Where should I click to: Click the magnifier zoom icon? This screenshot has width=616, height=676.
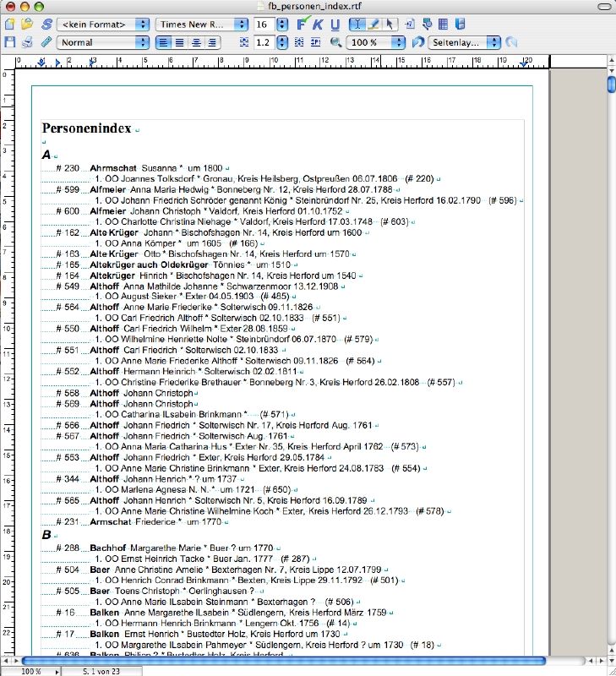point(335,42)
